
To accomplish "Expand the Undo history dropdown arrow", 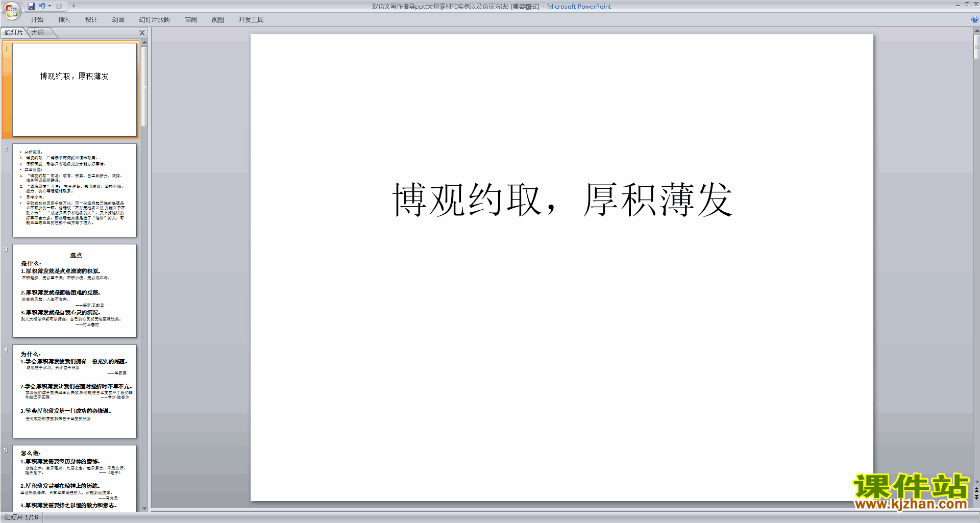I will [50, 6].
